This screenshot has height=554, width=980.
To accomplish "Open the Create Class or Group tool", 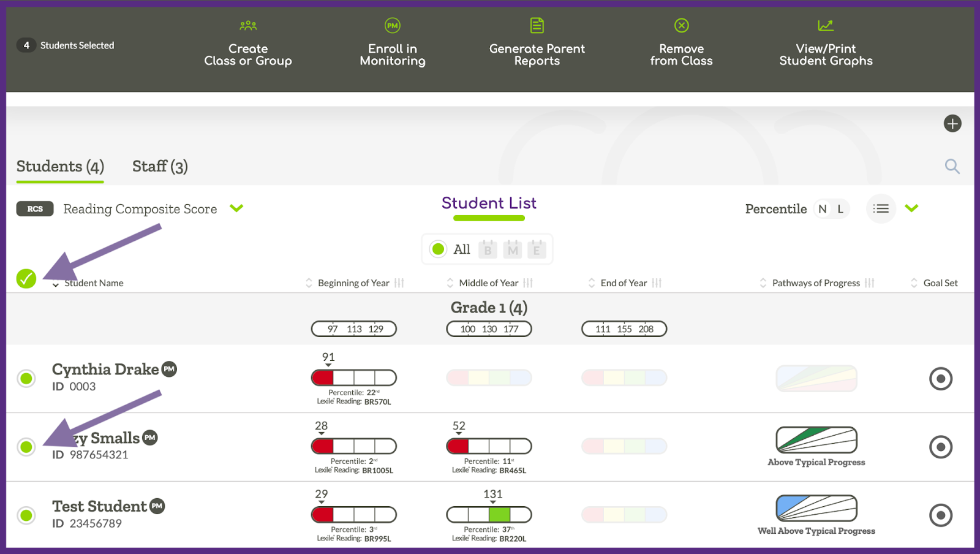I will pyautogui.click(x=247, y=43).
